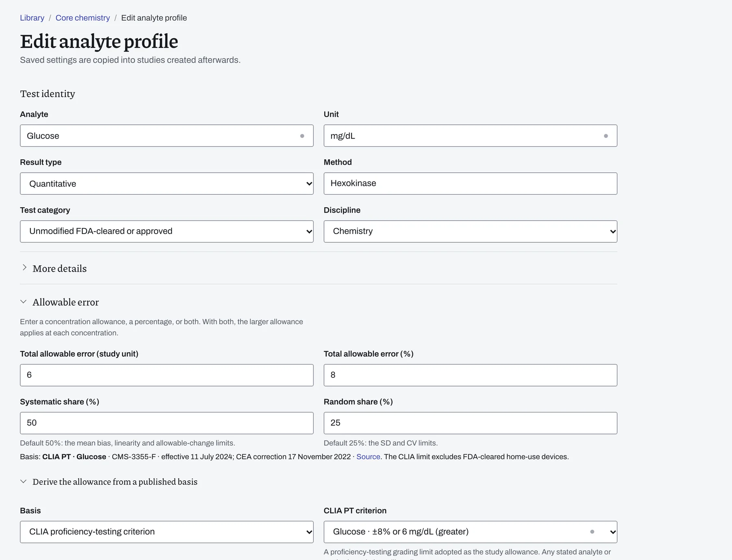Click the dot indicator in Analyte field
This screenshot has width=732, height=560.
(x=302, y=136)
